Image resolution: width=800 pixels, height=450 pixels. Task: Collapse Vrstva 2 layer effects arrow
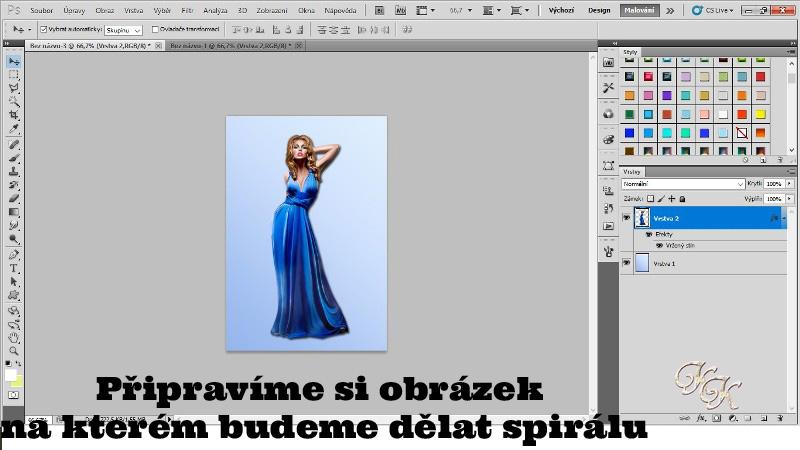(x=784, y=218)
